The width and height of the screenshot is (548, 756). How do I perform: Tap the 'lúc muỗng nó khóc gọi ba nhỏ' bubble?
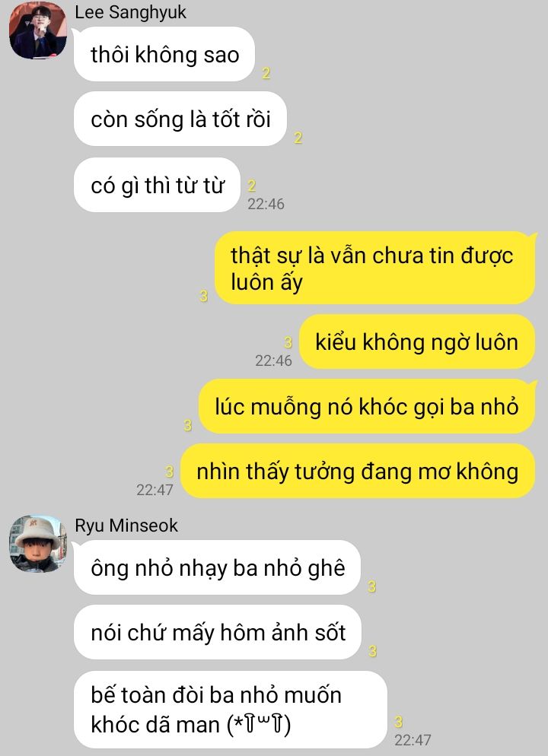[x=367, y=406]
